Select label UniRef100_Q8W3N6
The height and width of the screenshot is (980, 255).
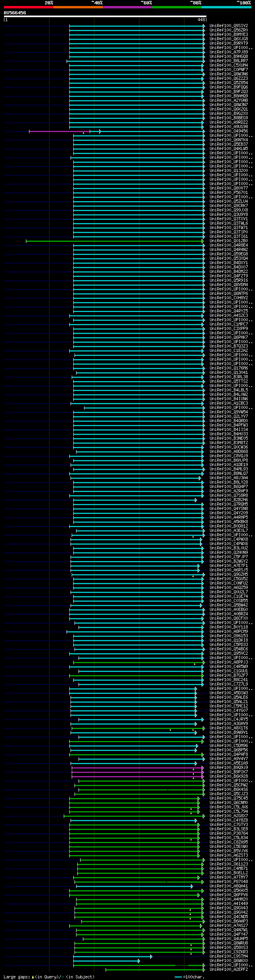coord(229,74)
